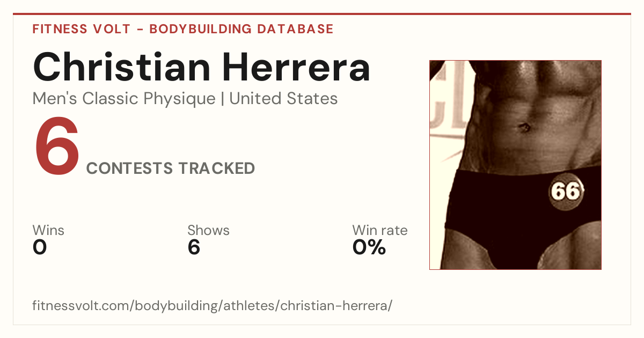Click the FITNESS VOLT brand text

pyautogui.click(x=82, y=29)
